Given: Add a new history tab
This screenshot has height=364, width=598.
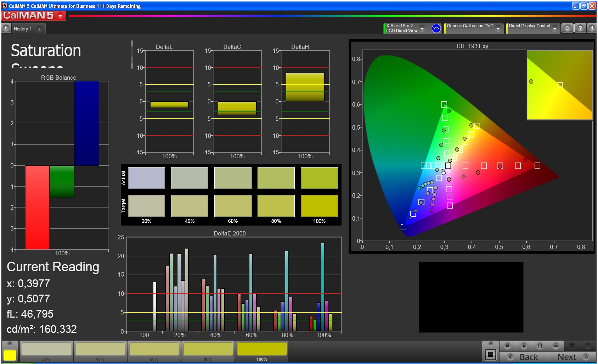Looking at the screenshot, I should 39,29.
